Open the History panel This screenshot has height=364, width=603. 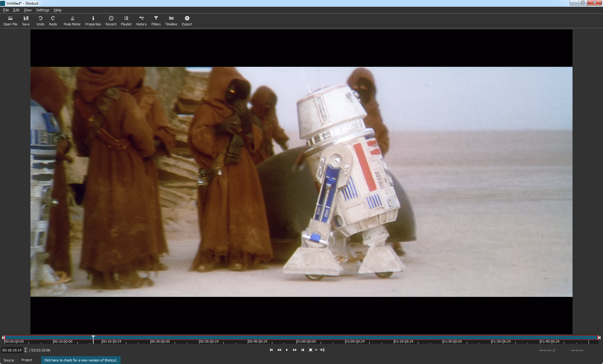coord(141,21)
